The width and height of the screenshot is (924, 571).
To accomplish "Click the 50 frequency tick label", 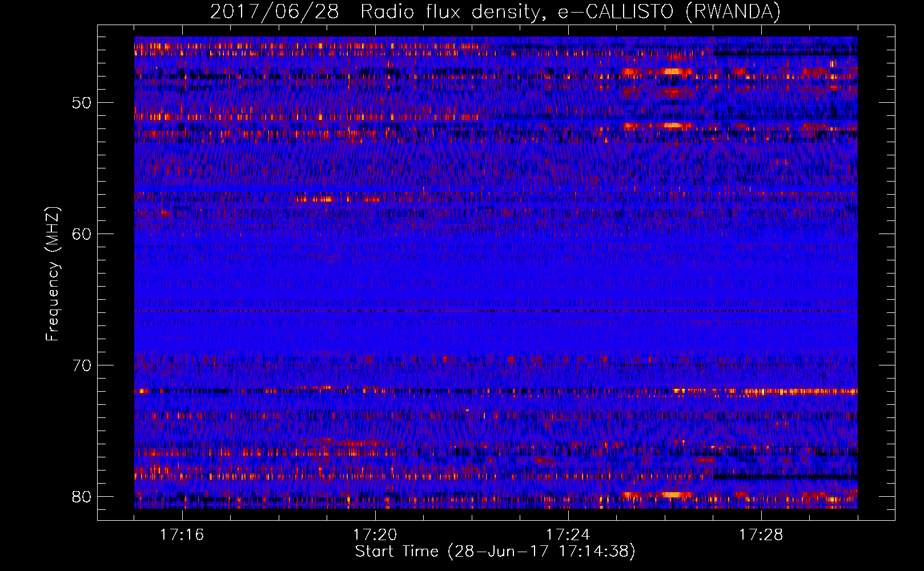I will pyautogui.click(x=82, y=103).
